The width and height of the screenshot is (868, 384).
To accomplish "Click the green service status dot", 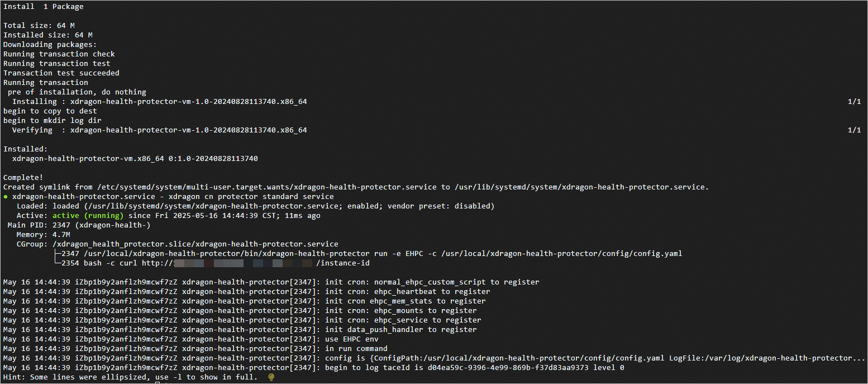I will click(x=6, y=197).
